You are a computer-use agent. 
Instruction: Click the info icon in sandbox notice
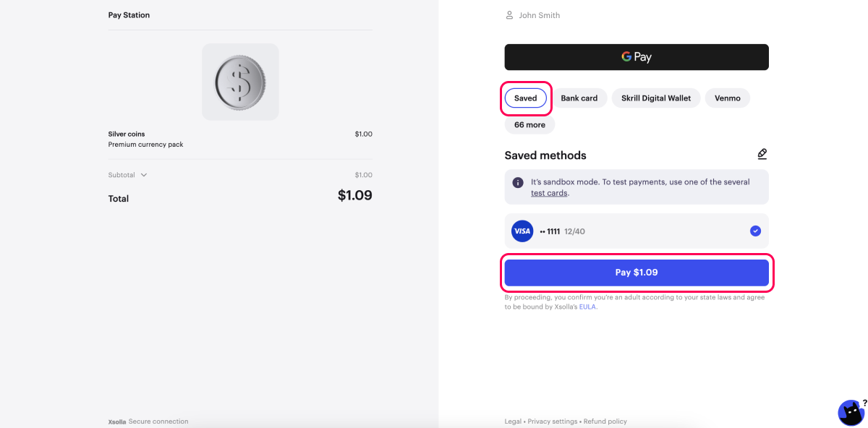coord(518,182)
